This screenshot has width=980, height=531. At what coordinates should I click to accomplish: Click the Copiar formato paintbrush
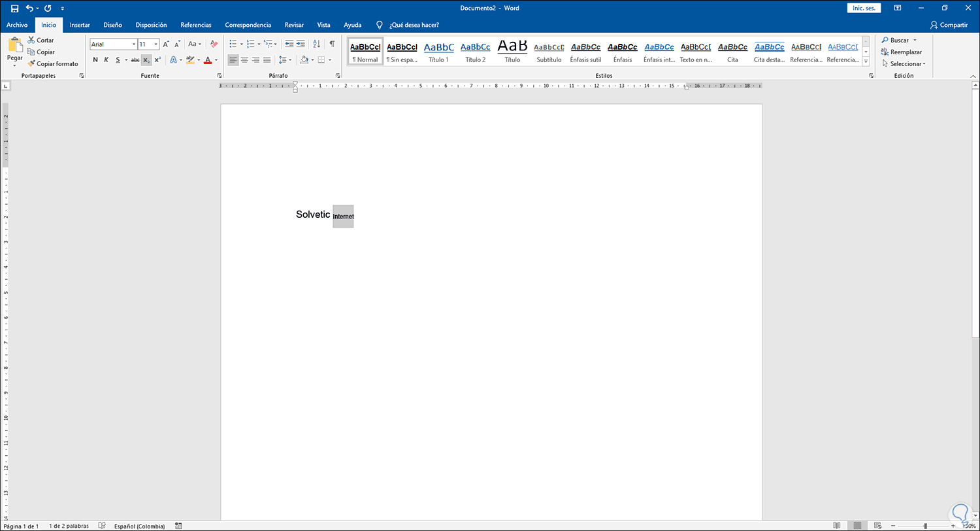click(x=53, y=63)
